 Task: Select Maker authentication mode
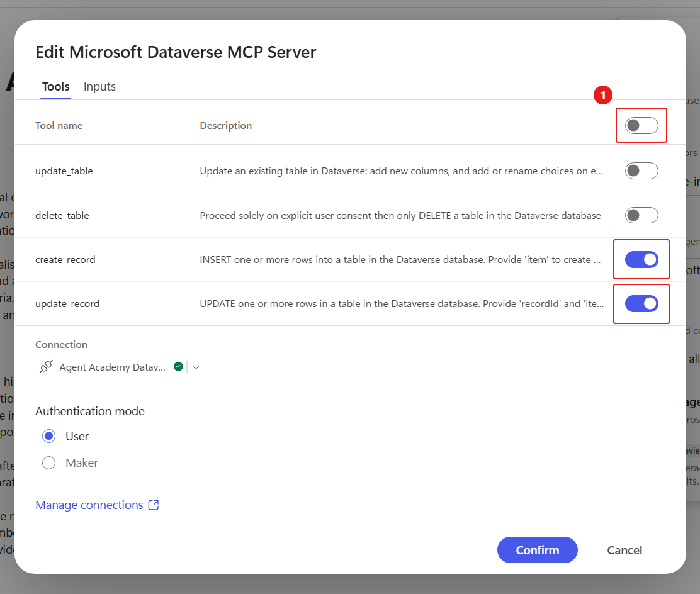48,462
